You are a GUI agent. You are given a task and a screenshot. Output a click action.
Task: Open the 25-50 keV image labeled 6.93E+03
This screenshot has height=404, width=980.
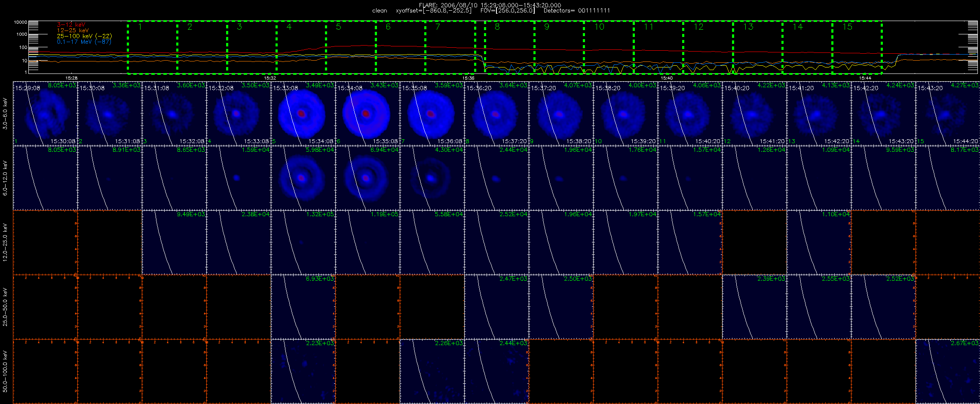coord(303,307)
